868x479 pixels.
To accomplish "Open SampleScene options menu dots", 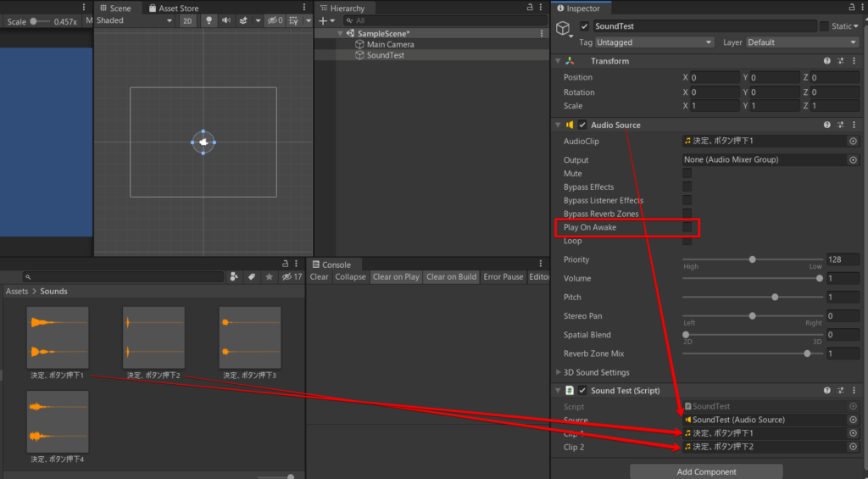I will [542, 34].
